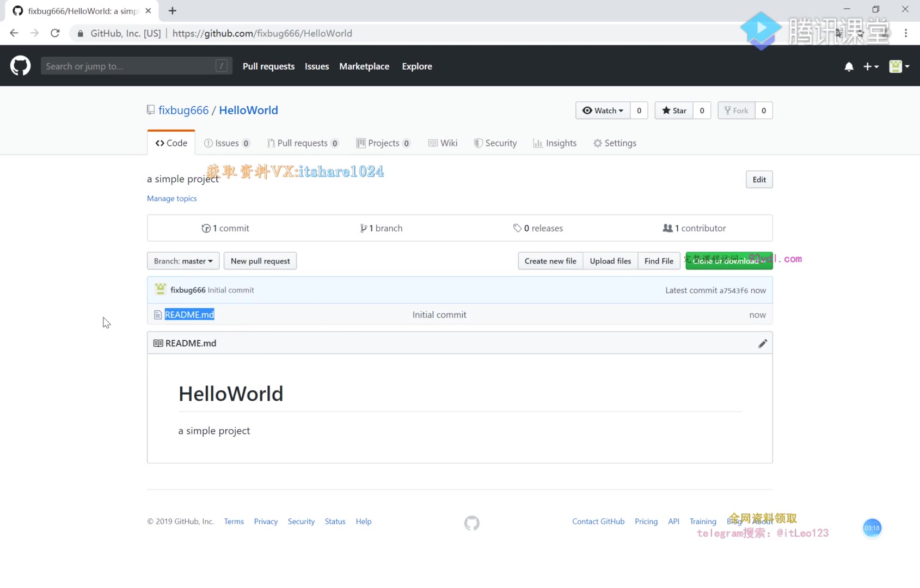
Task: Open the notifications bell icon
Action: coord(849,66)
